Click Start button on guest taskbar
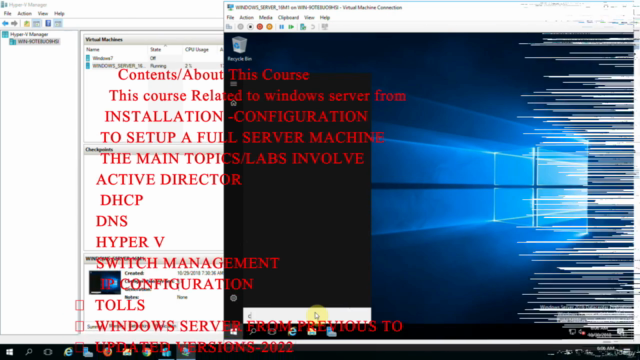Viewport: 640px width, 360px height. coord(233,331)
